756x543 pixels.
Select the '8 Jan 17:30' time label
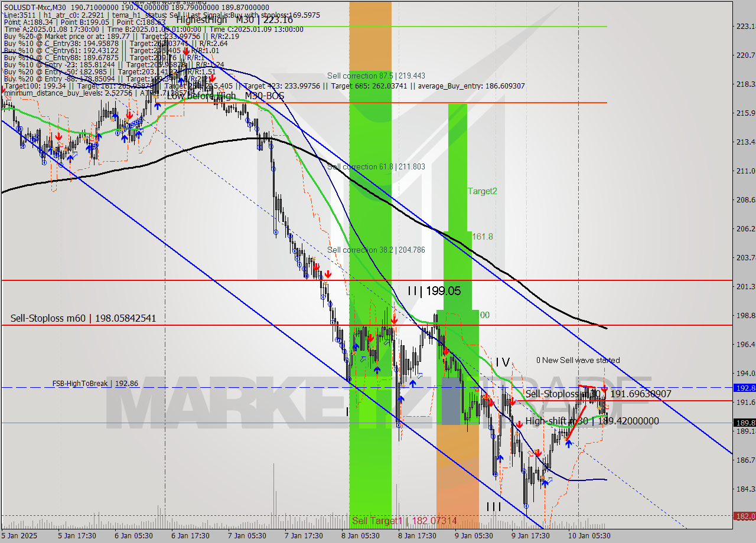[x=417, y=536]
